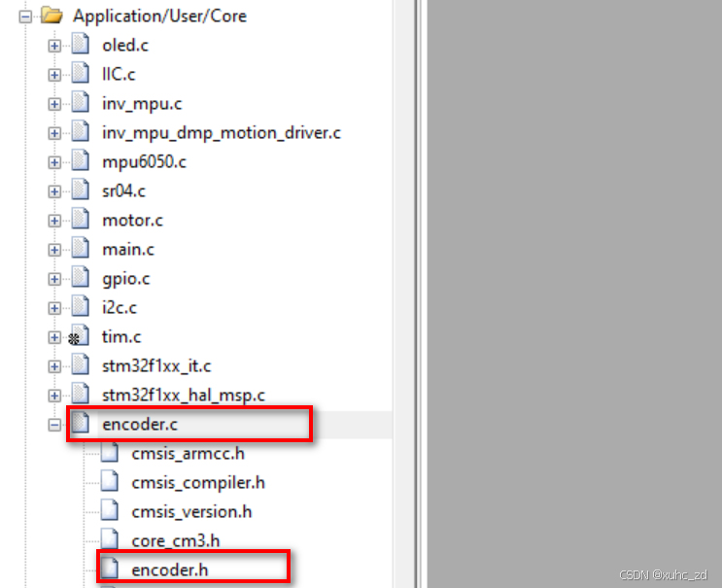Viewport: 722px width, 588px height.
Task: Open the cmsis_version.h header entry
Action: (x=191, y=512)
